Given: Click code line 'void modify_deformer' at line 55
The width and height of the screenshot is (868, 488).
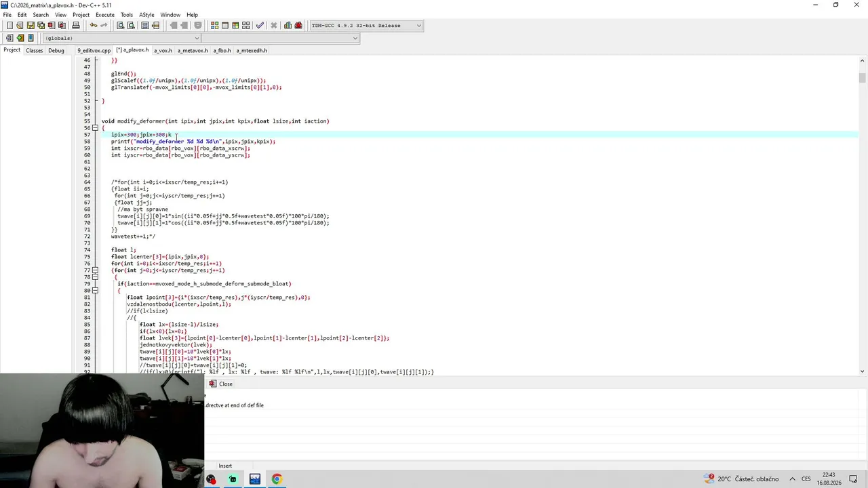Looking at the screenshot, I should click(x=215, y=121).
